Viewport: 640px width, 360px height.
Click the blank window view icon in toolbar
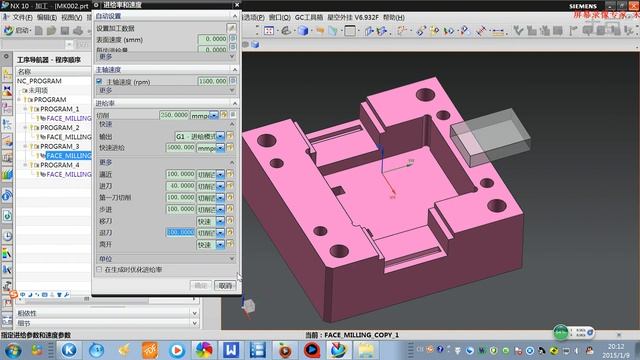click(x=350, y=31)
